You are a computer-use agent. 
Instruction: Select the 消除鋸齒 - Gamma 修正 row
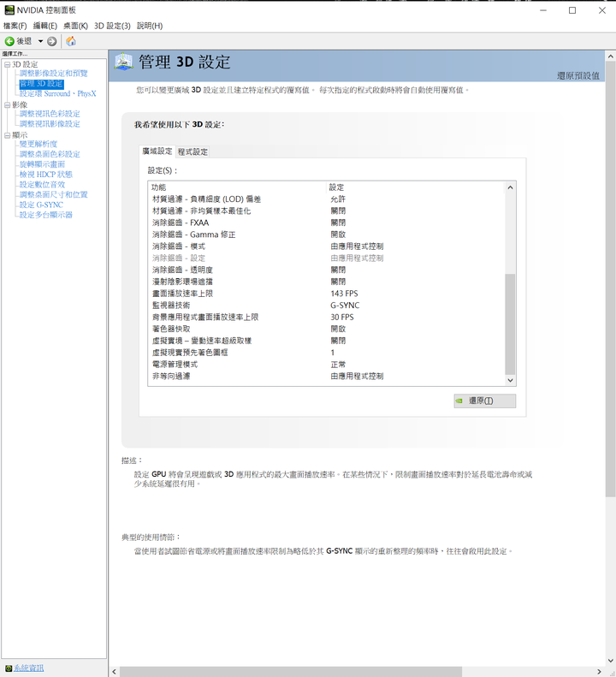click(x=326, y=235)
